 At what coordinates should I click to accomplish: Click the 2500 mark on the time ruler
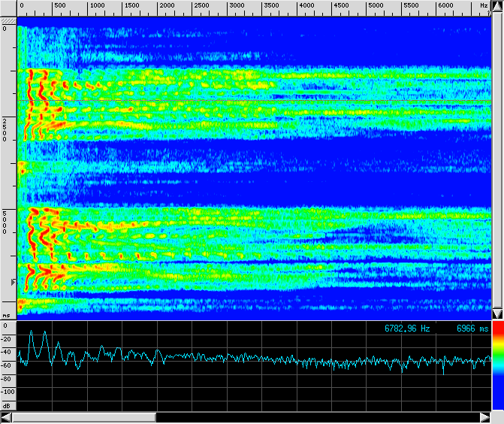coord(5,130)
